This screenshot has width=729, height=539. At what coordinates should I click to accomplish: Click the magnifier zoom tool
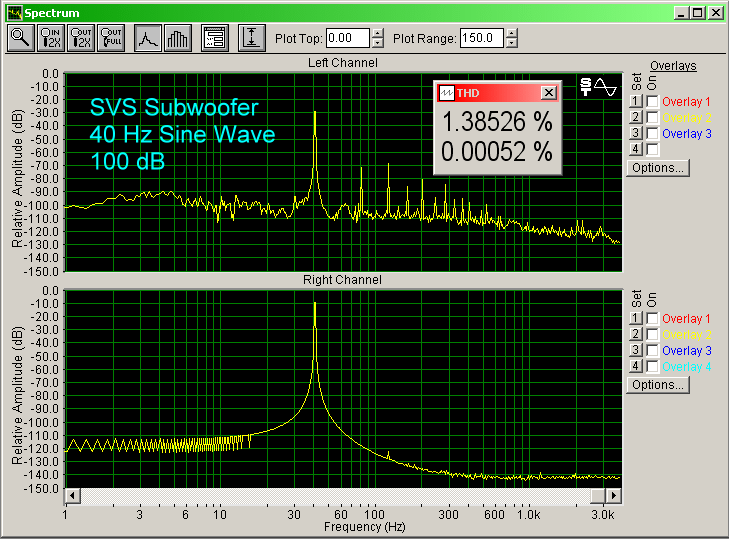tap(20, 38)
